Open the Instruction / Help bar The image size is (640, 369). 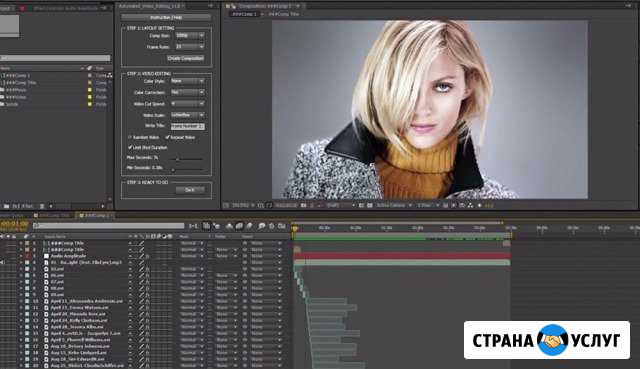(166, 18)
